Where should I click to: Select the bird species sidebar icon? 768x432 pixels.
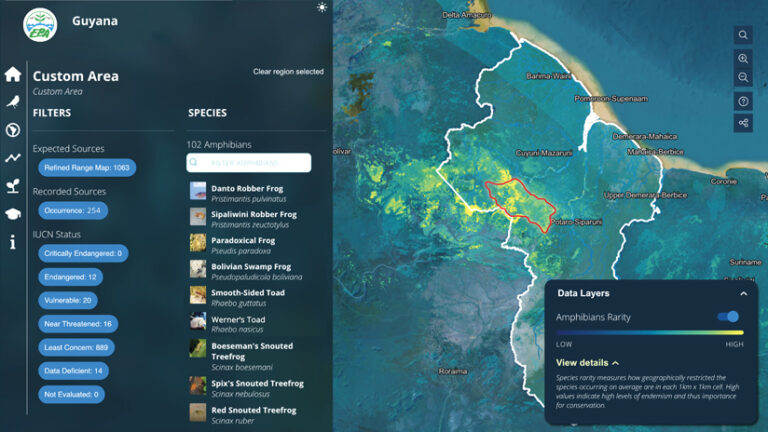click(13, 101)
